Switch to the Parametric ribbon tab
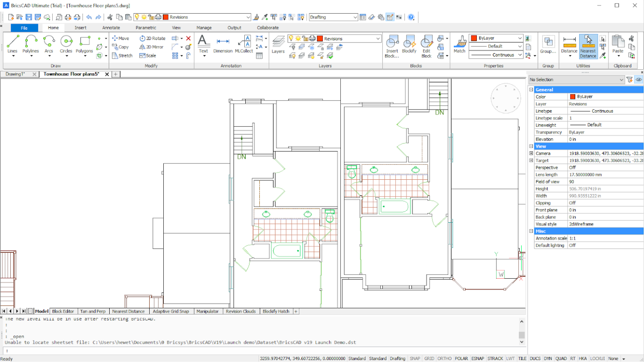Image resolution: width=644 pixels, height=362 pixels. pos(146,28)
